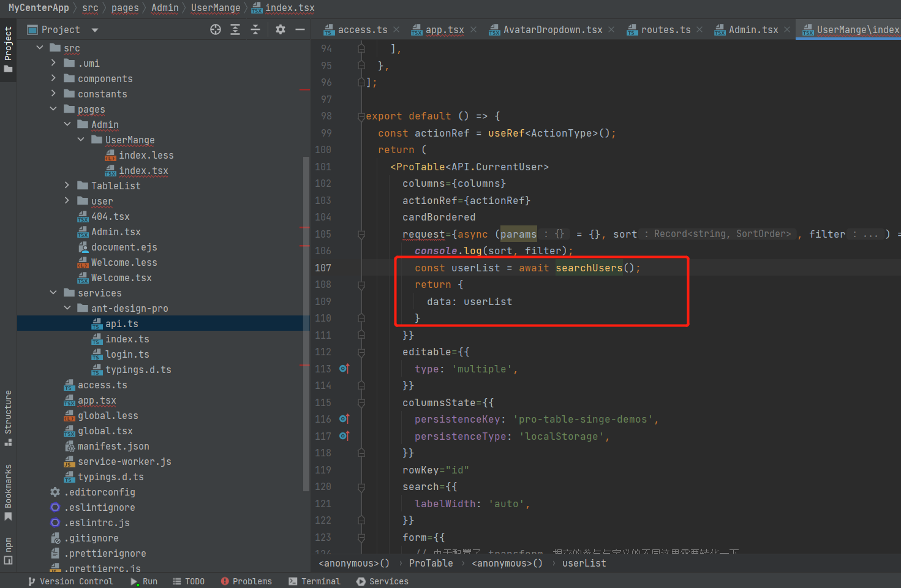The height and width of the screenshot is (588, 901).
Task: Toggle fold marker at line 105
Action: tap(361, 235)
